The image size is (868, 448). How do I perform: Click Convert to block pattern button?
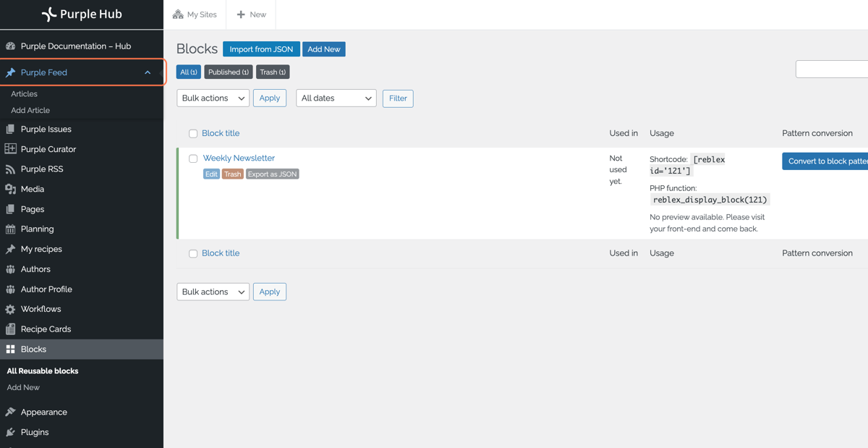pyautogui.click(x=825, y=161)
